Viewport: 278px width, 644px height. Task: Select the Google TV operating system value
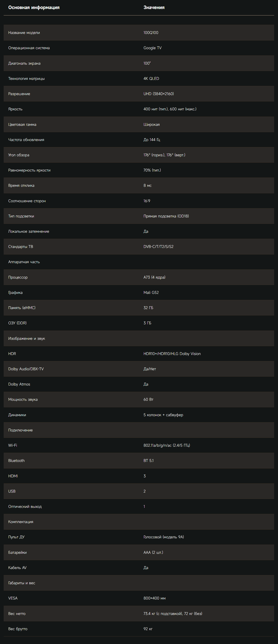(x=152, y=48)
